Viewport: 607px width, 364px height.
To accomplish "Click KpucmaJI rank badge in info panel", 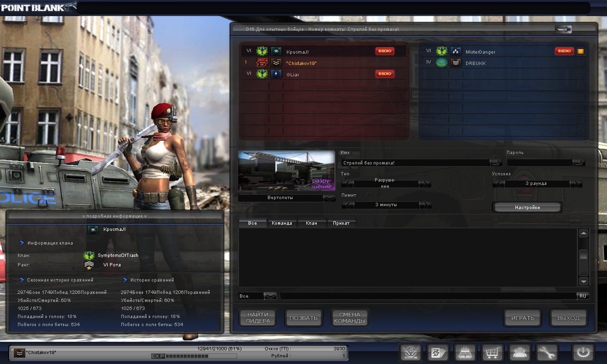I will tap(94, 229).
